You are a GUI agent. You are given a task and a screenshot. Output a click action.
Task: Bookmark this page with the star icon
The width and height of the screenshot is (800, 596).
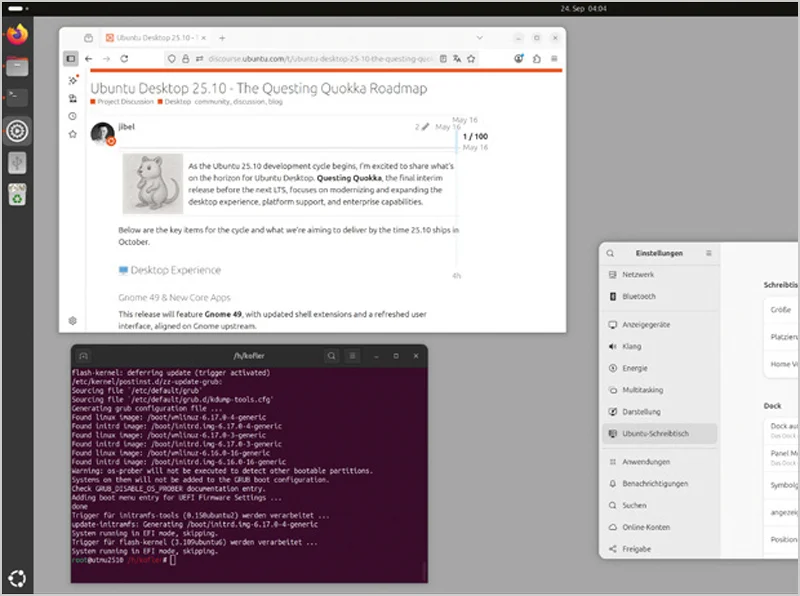pyautogui.click(x=473, y=60)
